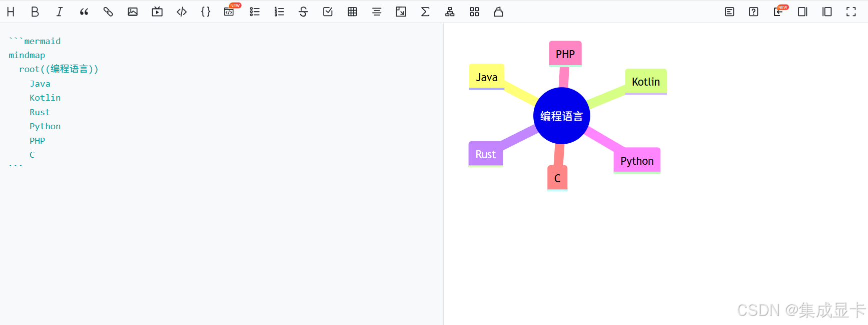The image size is (868, 325).
Task: Click the import icon with NEW badge
Action: 778,12
